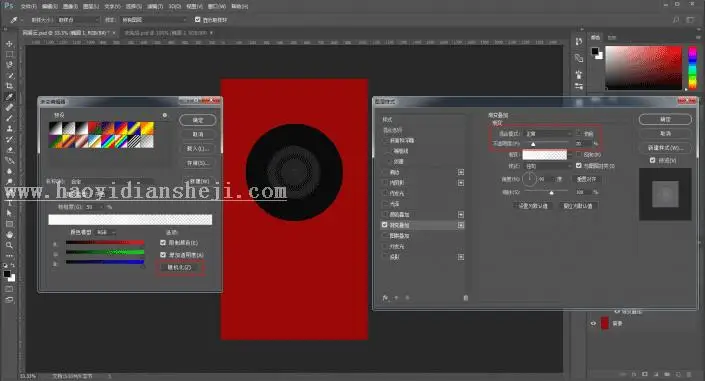Select the Move tool
705x381 pixels.
[x=9, y=44]
